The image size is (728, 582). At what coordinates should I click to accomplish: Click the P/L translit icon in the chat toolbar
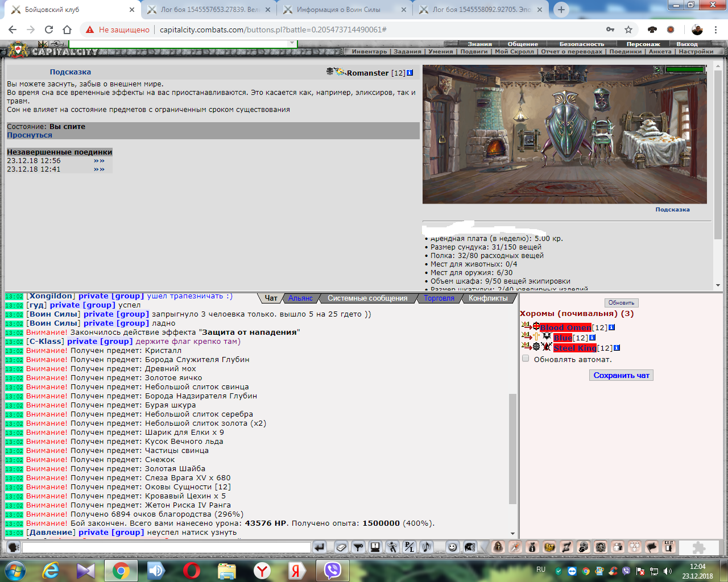pos(409,547)
